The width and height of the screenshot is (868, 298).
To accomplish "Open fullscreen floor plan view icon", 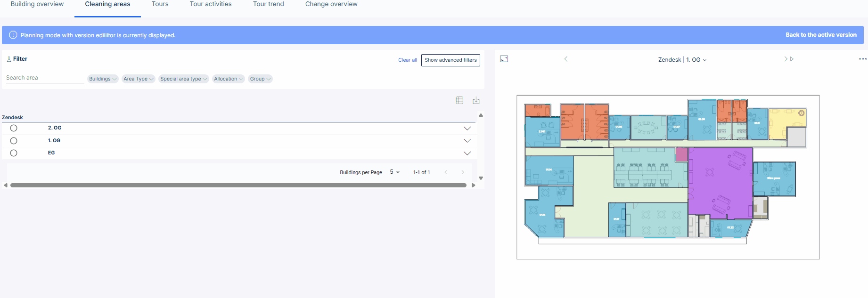I will [x=504, y=59].
